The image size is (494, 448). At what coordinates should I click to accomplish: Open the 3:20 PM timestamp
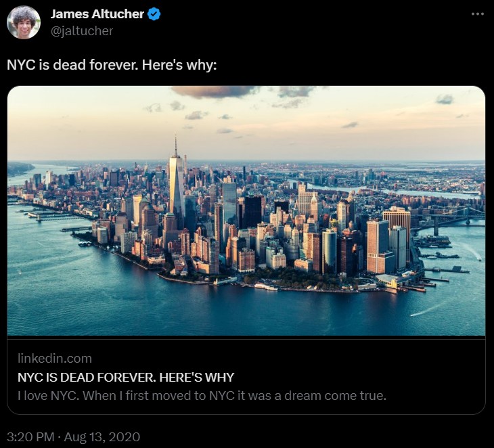pos(30,437)
